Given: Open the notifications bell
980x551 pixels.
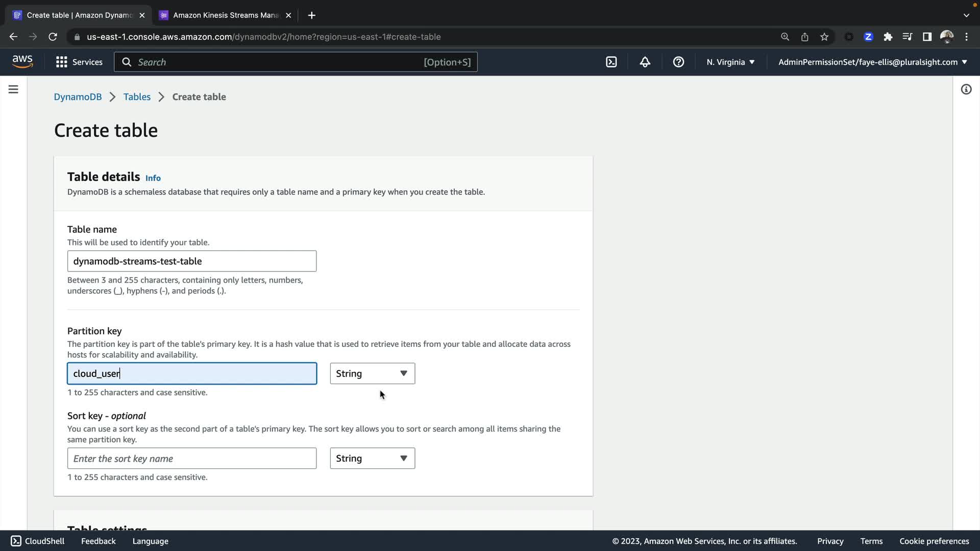Looking at the screenshot, I should 645,62.
